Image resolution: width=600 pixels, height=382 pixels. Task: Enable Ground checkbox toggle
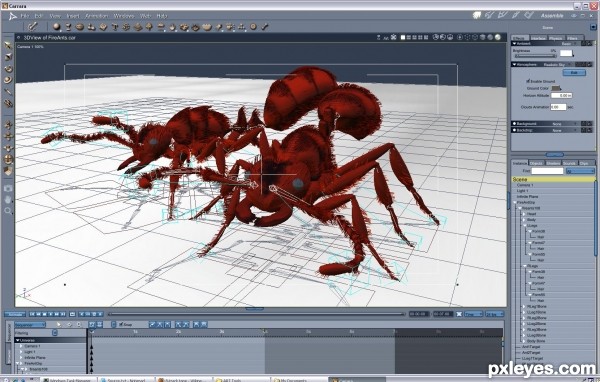(528, 81)
